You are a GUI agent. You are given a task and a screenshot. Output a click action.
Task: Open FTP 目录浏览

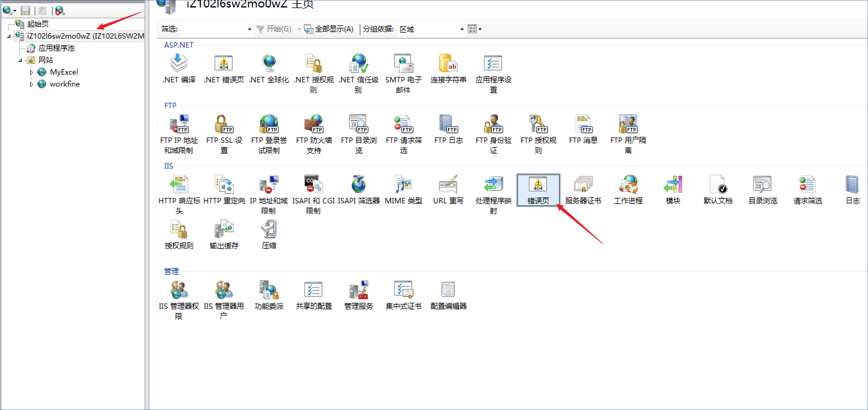tap(359, 134)
